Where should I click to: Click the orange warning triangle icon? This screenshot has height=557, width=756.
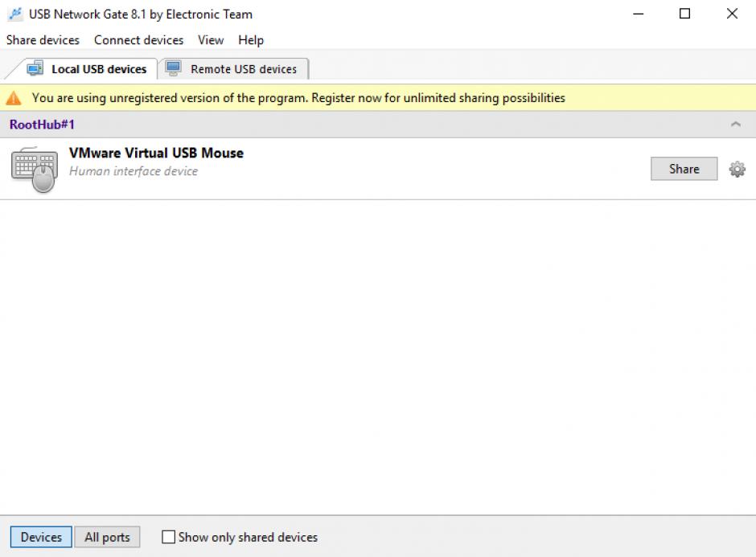click(x=14, y=98)
